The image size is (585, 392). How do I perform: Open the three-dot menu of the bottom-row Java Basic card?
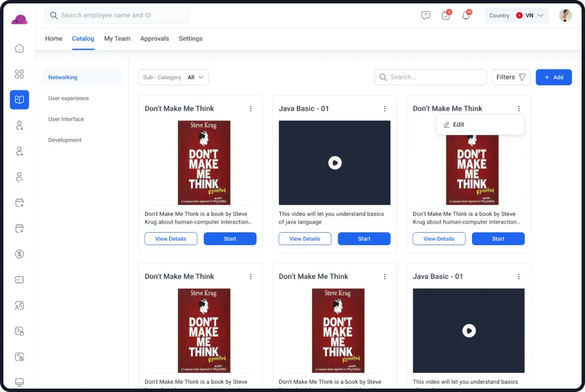click(x=518, y=277)
